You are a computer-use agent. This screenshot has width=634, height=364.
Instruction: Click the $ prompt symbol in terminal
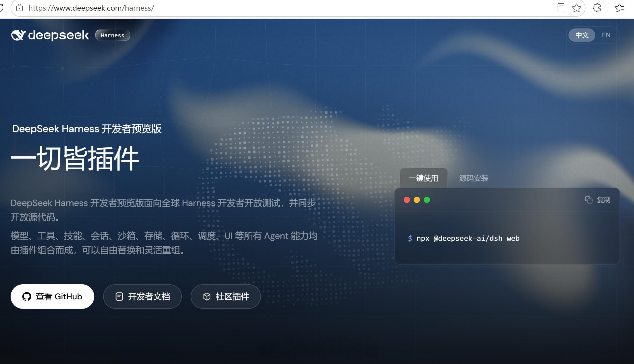click(x=410, y=238)
